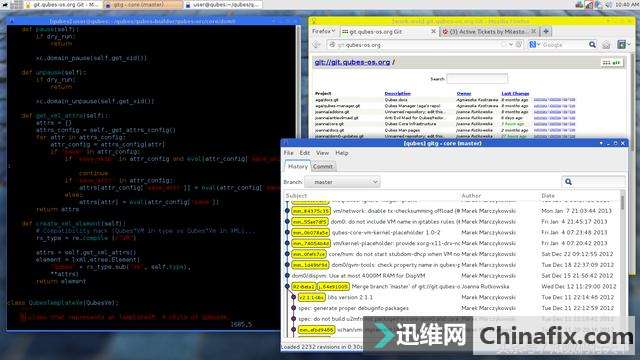Expand the master branch dropdown in gitg
The width and height of the screenshot is (640, 360).
(x=342, y=182)
